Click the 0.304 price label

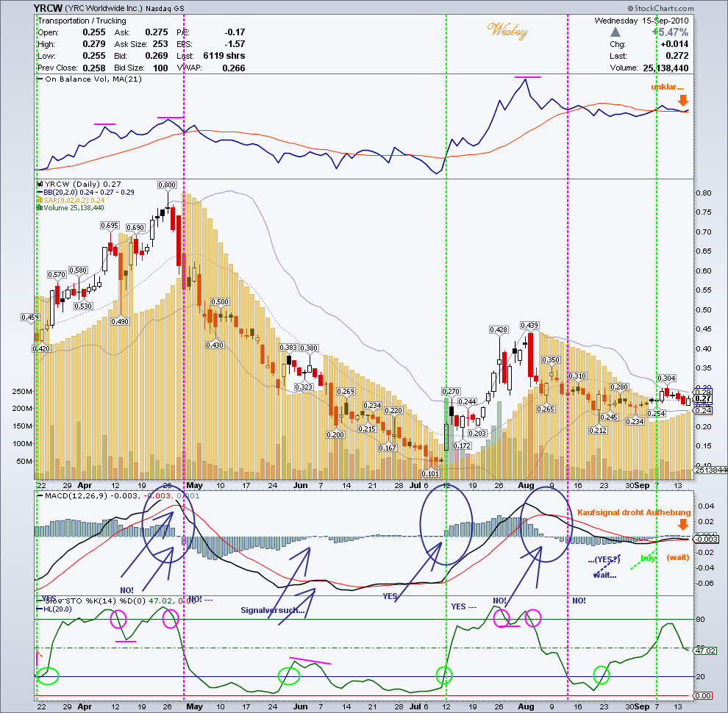(666, 379)
